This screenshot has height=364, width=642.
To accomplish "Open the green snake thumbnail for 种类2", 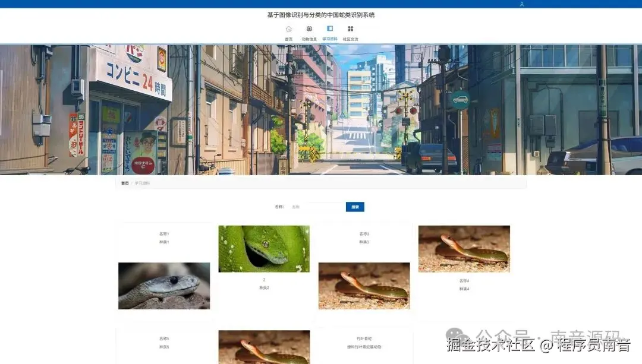I will coord(263,249).
